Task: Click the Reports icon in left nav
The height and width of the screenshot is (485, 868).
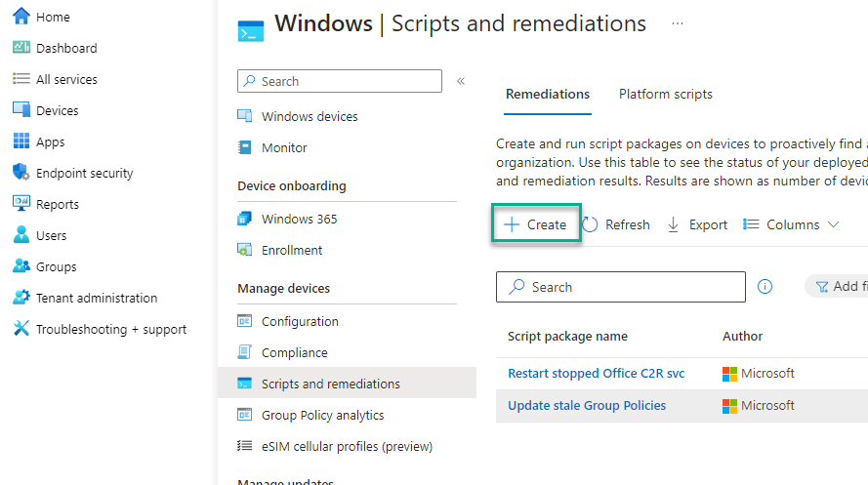Action: pyautogui.click(x=21, y=203)
